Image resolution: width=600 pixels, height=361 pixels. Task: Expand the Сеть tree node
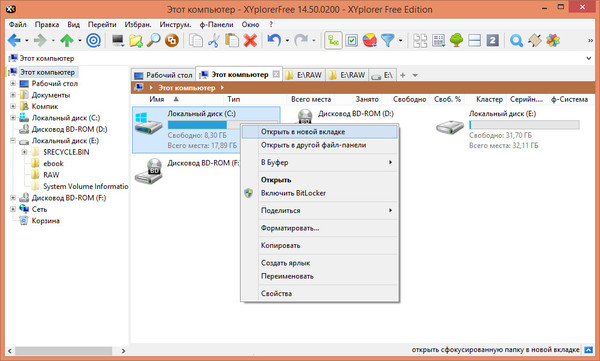[x=13, y=209]
